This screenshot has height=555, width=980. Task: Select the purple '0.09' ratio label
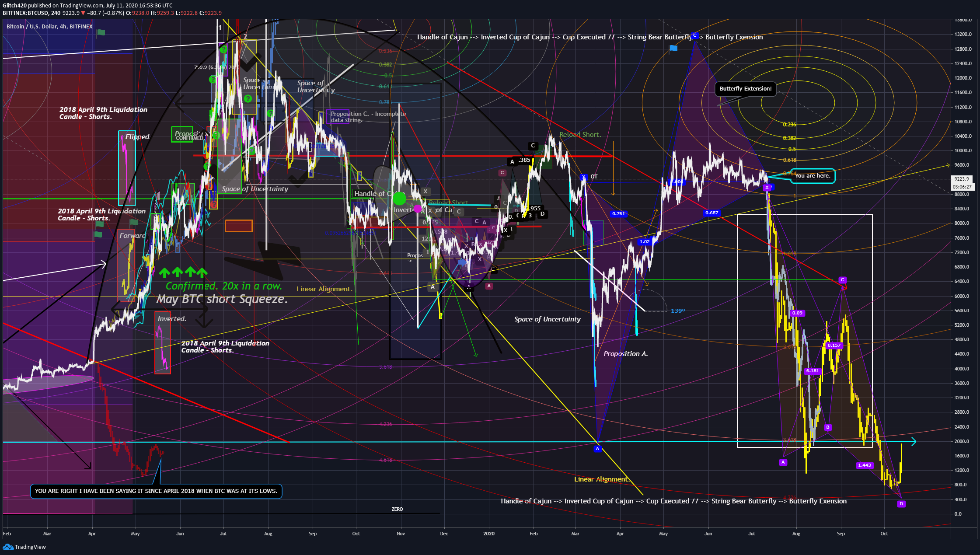click(797, 313)
